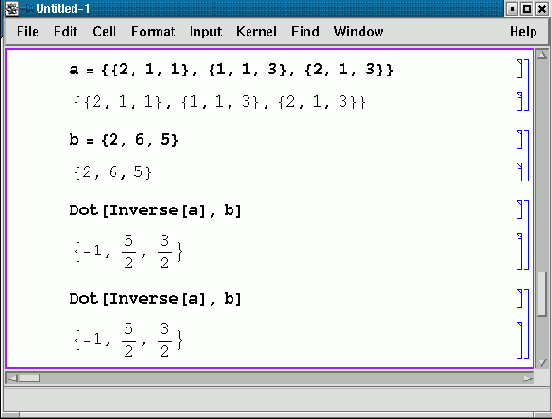Click the vertical scrollbar up arrow

coord(542,55)
